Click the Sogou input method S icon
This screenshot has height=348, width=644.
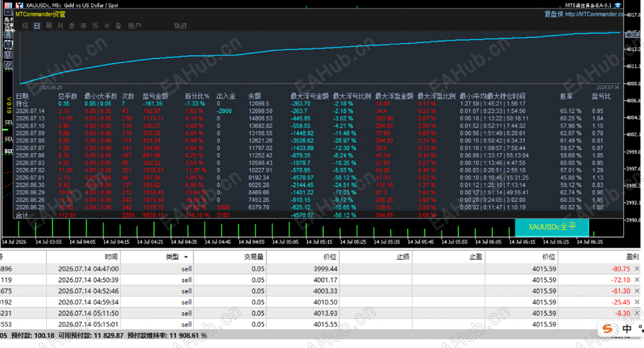607,329
